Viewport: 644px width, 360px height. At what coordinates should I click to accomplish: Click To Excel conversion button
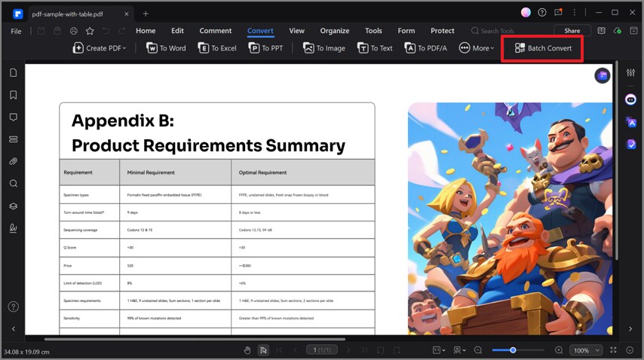[x=217, y=48]
